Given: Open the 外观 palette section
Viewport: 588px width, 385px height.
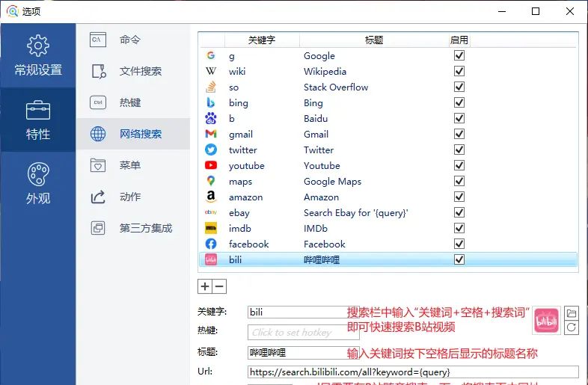Looking at the screenshot, I should point(38,184).
